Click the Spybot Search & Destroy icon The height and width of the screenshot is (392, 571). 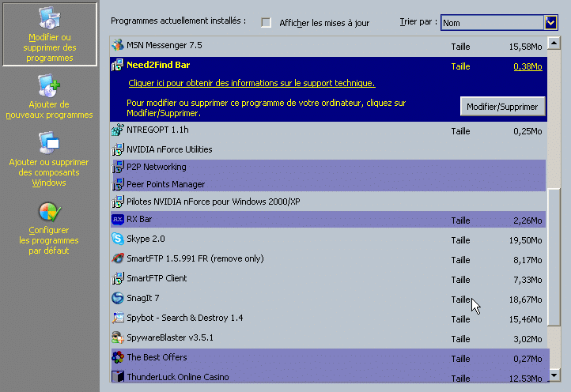pos(118,318)
